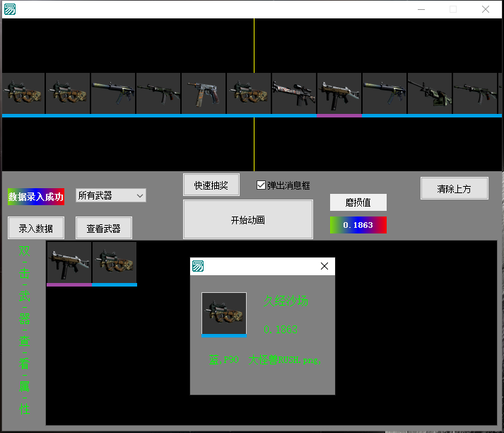
Task: Toggle the 弹出消息框 popup checkbox
Action: click(x=283, y=185)
